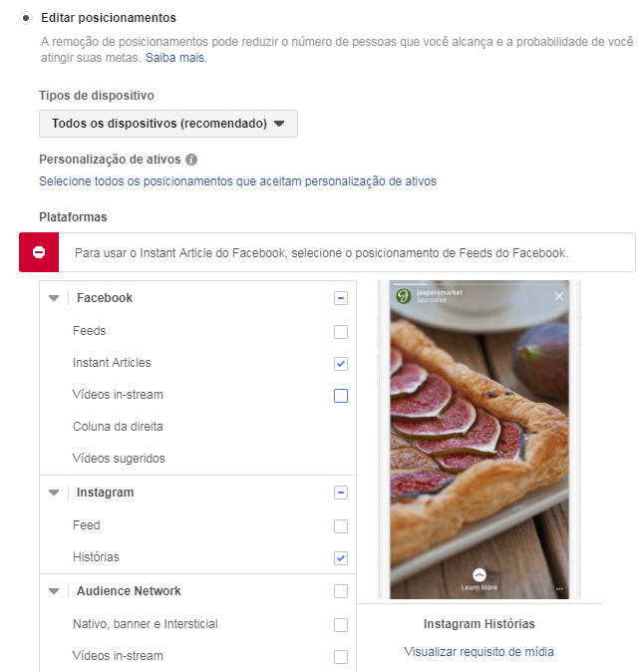644x672 pixels.
Task: Click the red error icon in Plataformas alert
Action: [39, 252]
